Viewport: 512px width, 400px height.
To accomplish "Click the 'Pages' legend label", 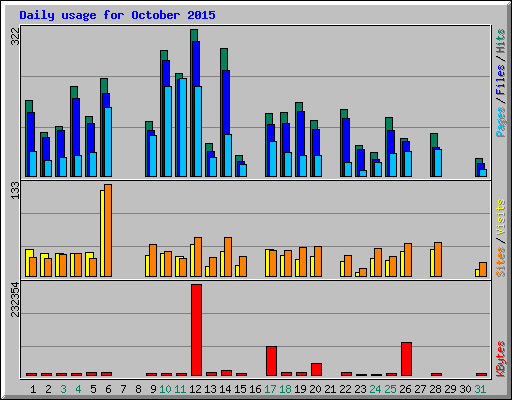I will coord(501,122).
